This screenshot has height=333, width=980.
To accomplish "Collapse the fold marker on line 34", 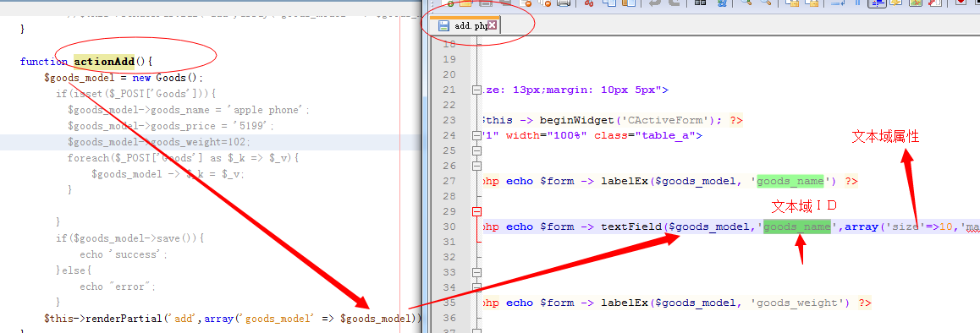I will click(x=476, y=288).
